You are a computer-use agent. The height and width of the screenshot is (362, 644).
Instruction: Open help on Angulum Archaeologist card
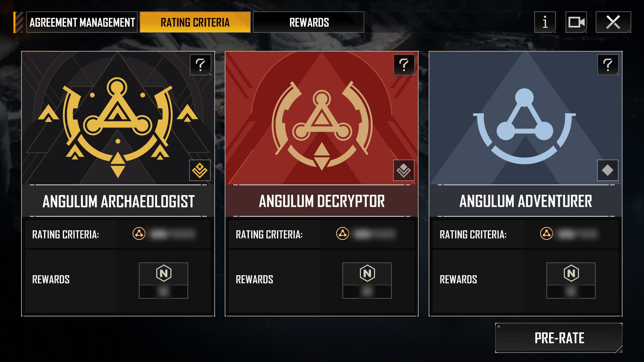pos(200,65)
